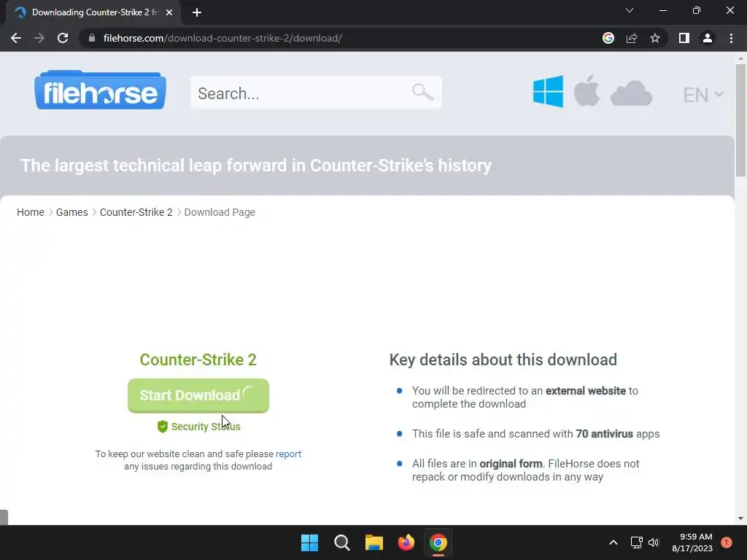Close the Downloading Counter-Strike 2 tab
747x560 pixels.
pyautogui.click(x=169, y=12)
